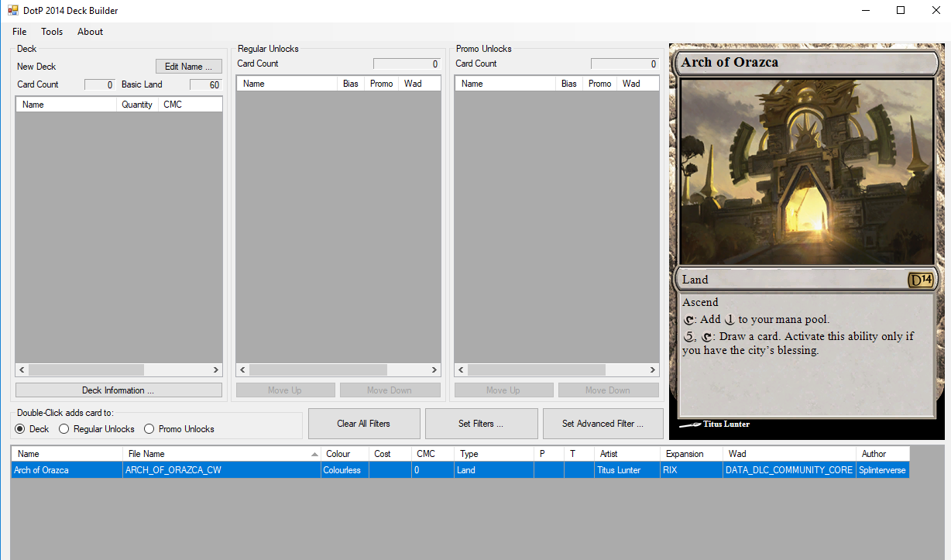The width and height of the screenshot is (951, 560).
Task: Click the DotP Deck Builder title bar icon
Action: (x=13, y=11)
